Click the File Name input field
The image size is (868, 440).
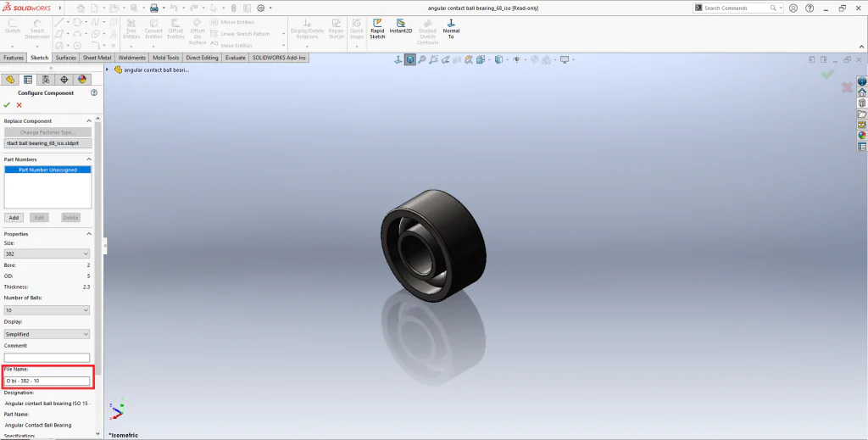tap(47, 381)
